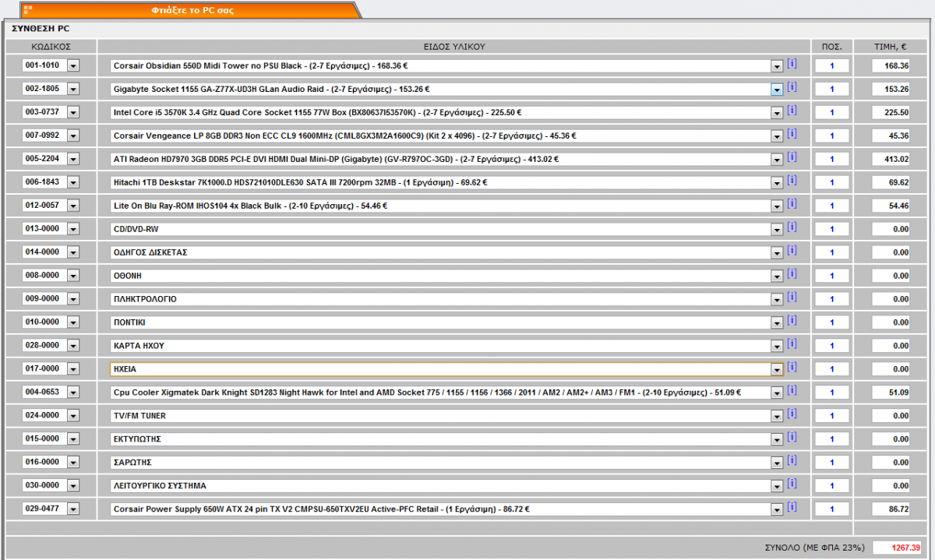Screen dimensions: 935x560
Task: Click info icon for Lite On Blu Ray-ROM
Action: pyautogui.click(x=792, y=204)
